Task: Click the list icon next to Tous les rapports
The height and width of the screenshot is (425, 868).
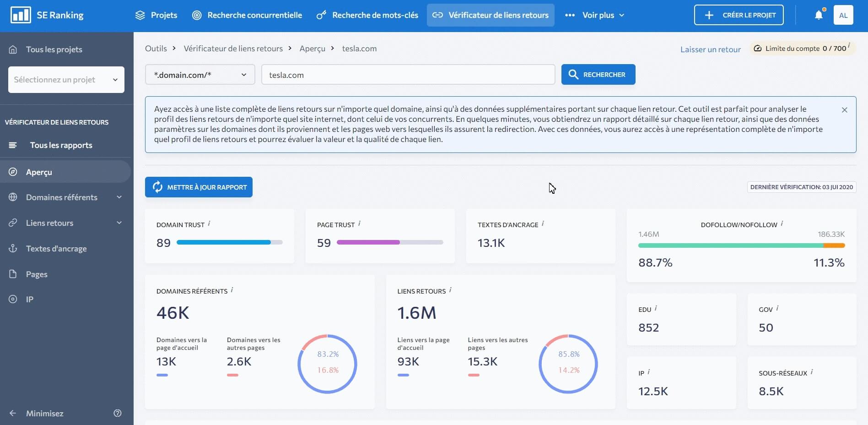Action: point(13,145)
